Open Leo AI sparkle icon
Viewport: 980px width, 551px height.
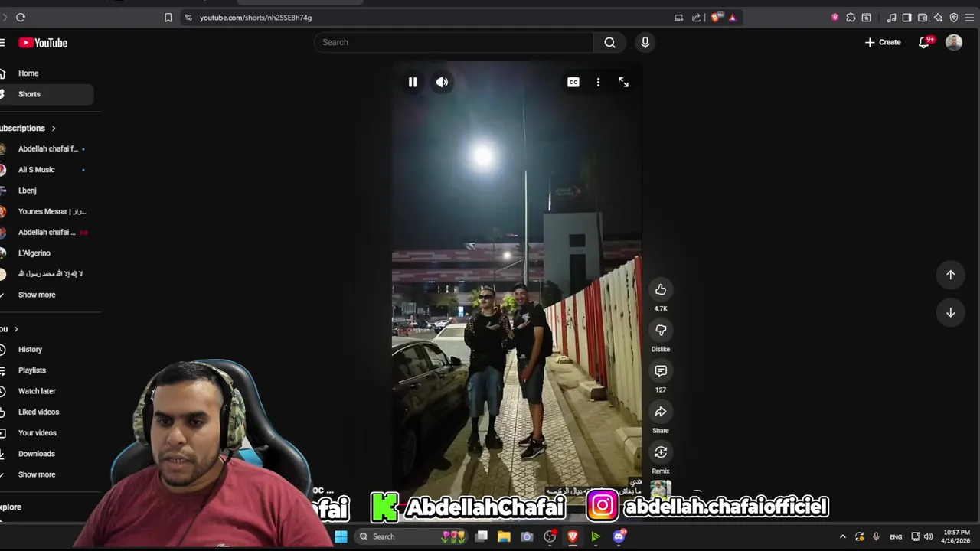click(x=938, y=18)
